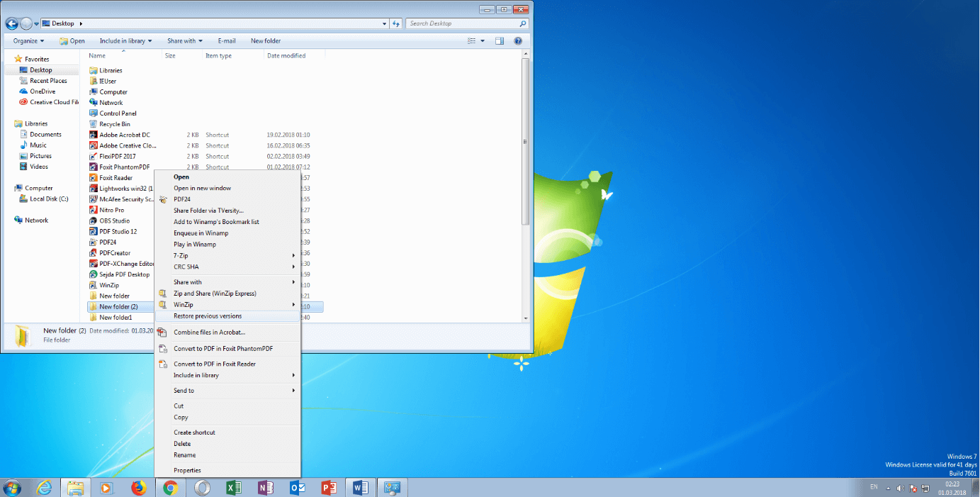
Task: Open Properties from the context menu
Action: (x=227, y=471)
